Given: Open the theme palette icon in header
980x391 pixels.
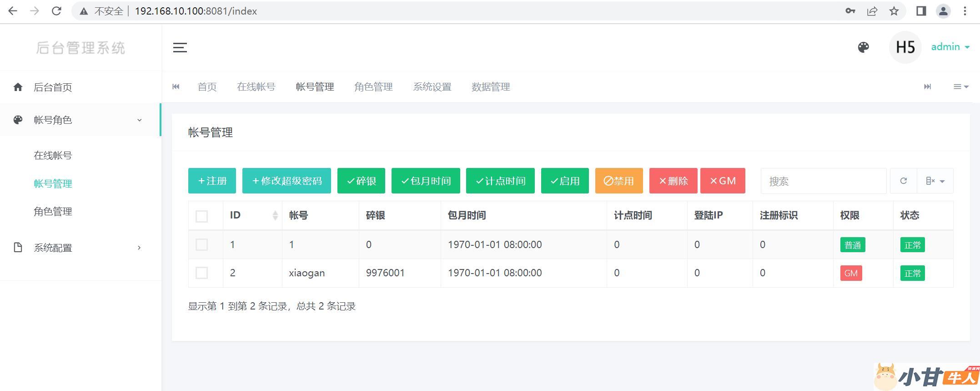Looking at the screenshot, I should tap(863, 47).
